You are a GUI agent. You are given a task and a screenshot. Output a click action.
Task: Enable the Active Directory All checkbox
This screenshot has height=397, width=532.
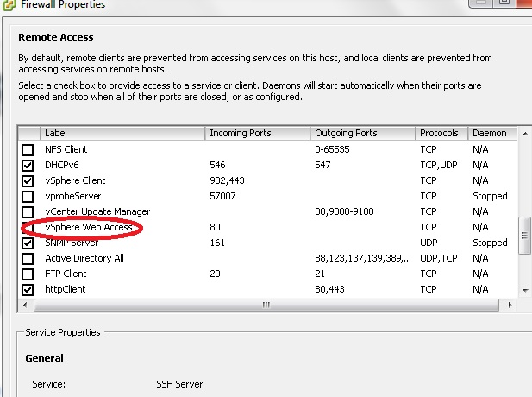tap(28, 259)
